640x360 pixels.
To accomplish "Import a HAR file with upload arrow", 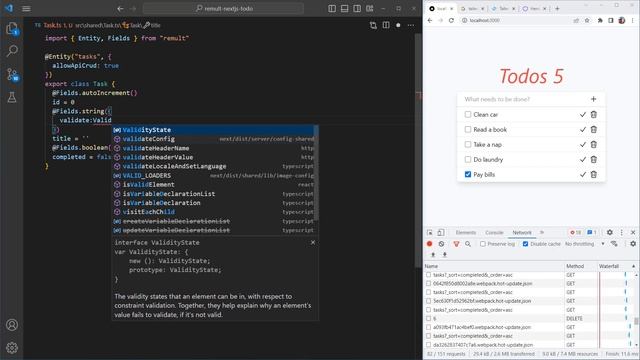I will click(433, 255).
